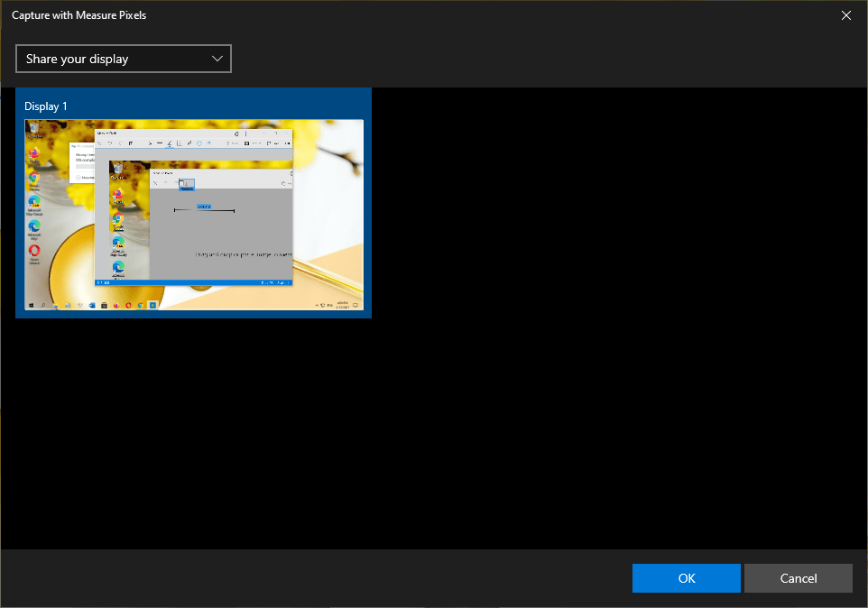Click the highlighted ruler tool in the preview

185,184
